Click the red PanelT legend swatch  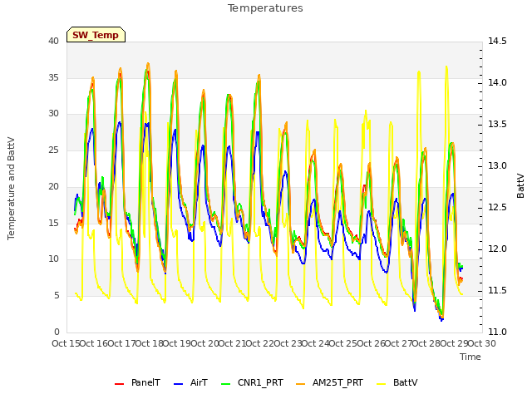click(120, 384)
